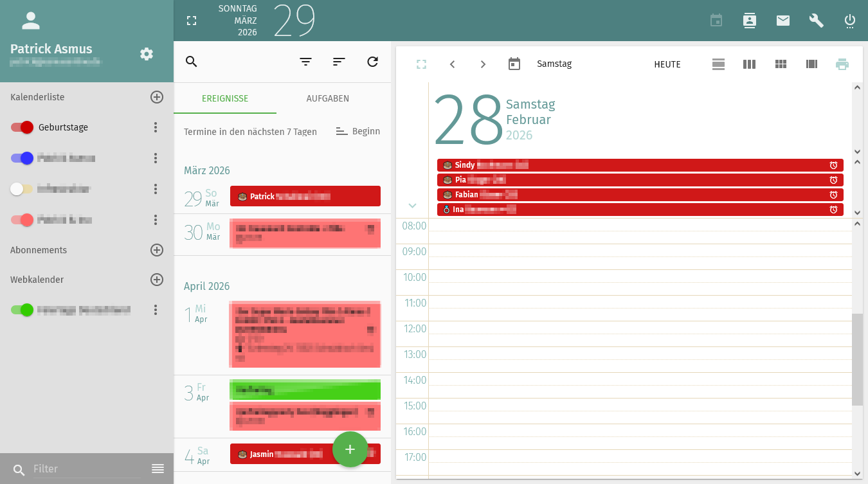The width and height of the screenshot is (868, 484).
Task: Open options menu for Geburtstage calendar
Action: pyautogui.click(x=155, y=127)
